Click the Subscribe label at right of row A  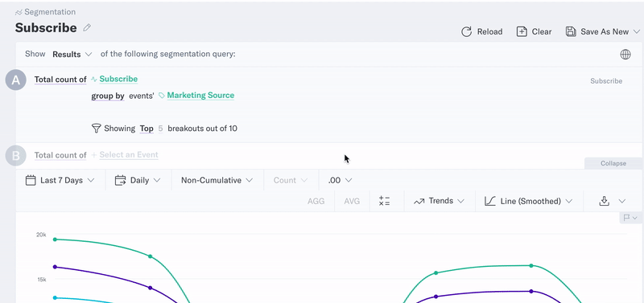pos(606,81)
